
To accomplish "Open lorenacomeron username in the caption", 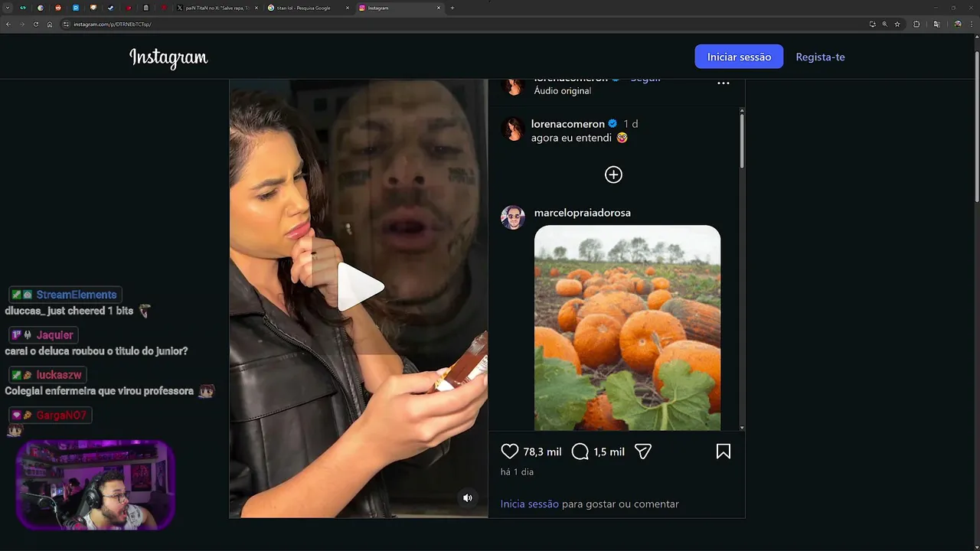I will pyautogui.click(x=567, y=123).
